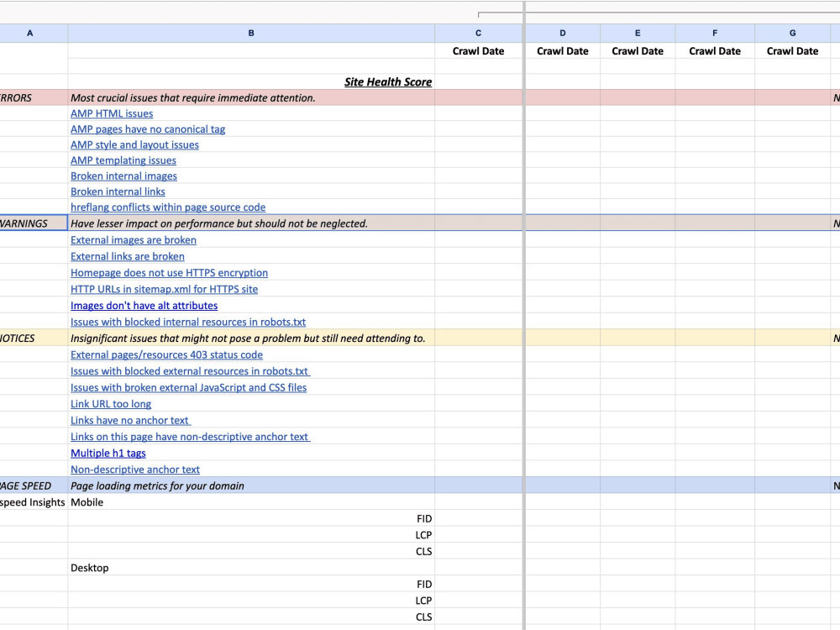Open the AMP HTML issues link
Image resolution: width=840 pixels, height=630 pixels.
coord(112,113)
